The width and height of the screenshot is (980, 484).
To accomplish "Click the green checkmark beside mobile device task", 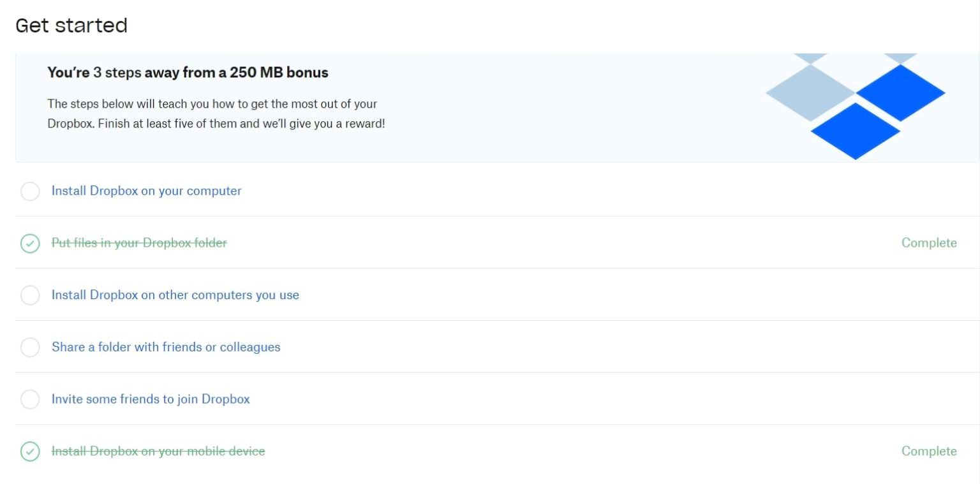I will (x=30, y=451).
